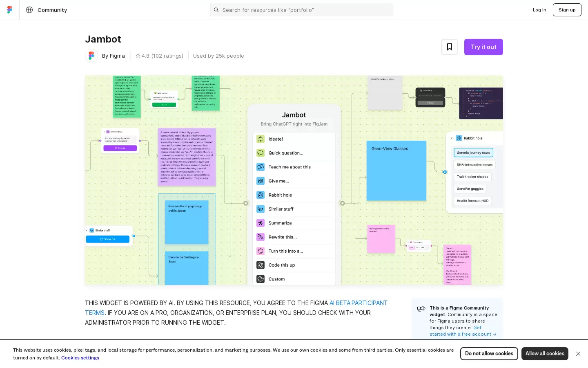
Task: Click the Code this up icon
Action: (x=261, y=265)
